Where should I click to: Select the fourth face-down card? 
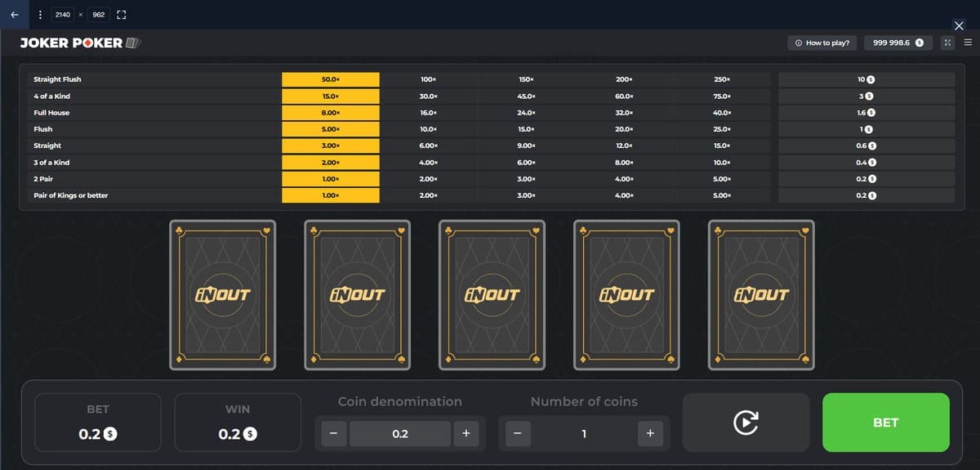point(626,294)
